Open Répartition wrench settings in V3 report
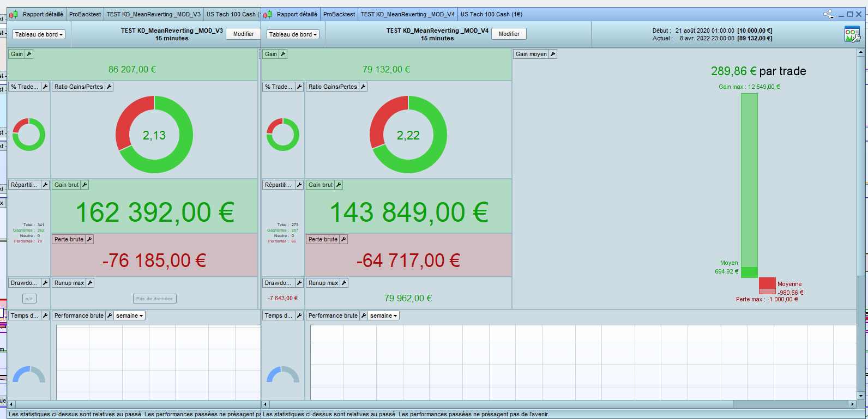The width and height of the screenshot is (868, 419). coord(45,185)
